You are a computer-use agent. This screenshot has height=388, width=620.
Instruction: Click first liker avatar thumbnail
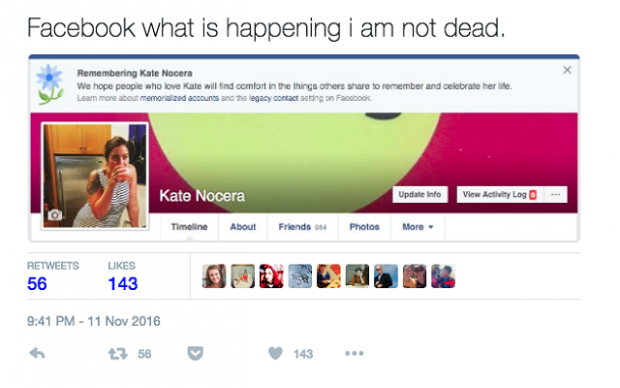[x=214, y=276]
